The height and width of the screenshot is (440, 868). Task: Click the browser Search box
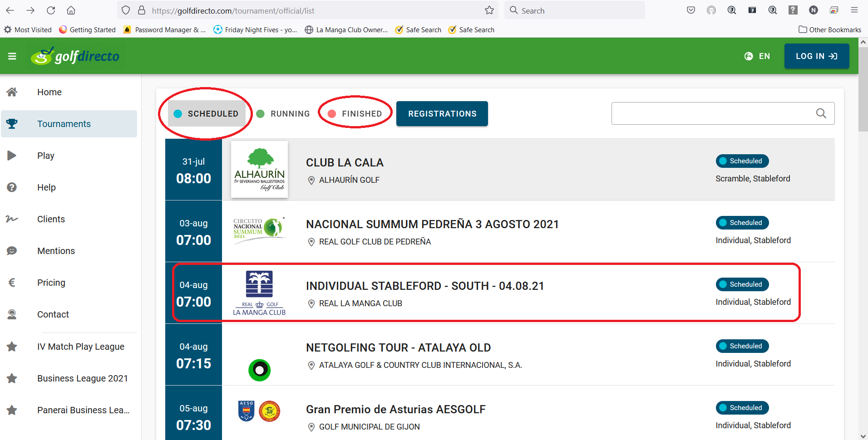coord(574,10)
